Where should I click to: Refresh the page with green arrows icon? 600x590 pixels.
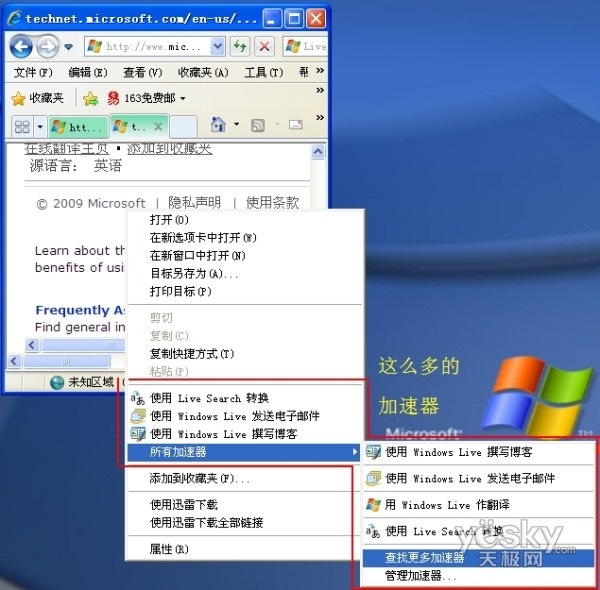click(x=240, y=47)
